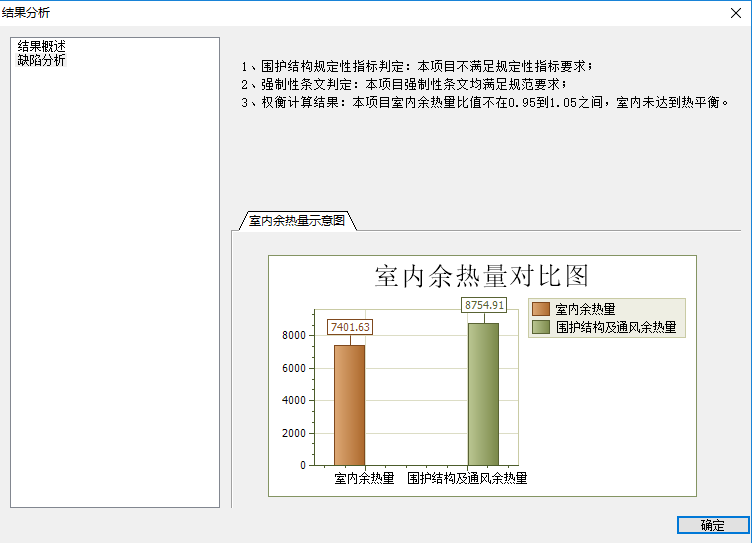The image size is (752, 543).
Task: Click line 3 权衡计算结果 text
Action: pos(485,103)
